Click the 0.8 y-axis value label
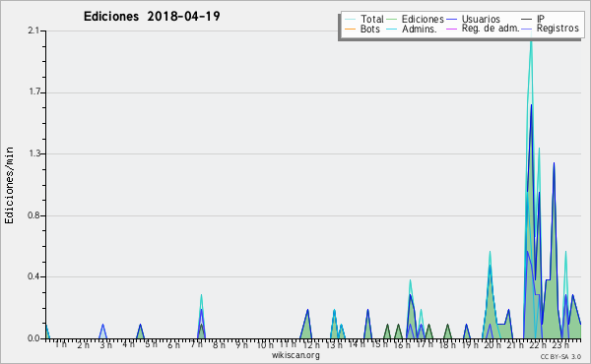The width and height of the screenshot is (591, 364). 33,216
